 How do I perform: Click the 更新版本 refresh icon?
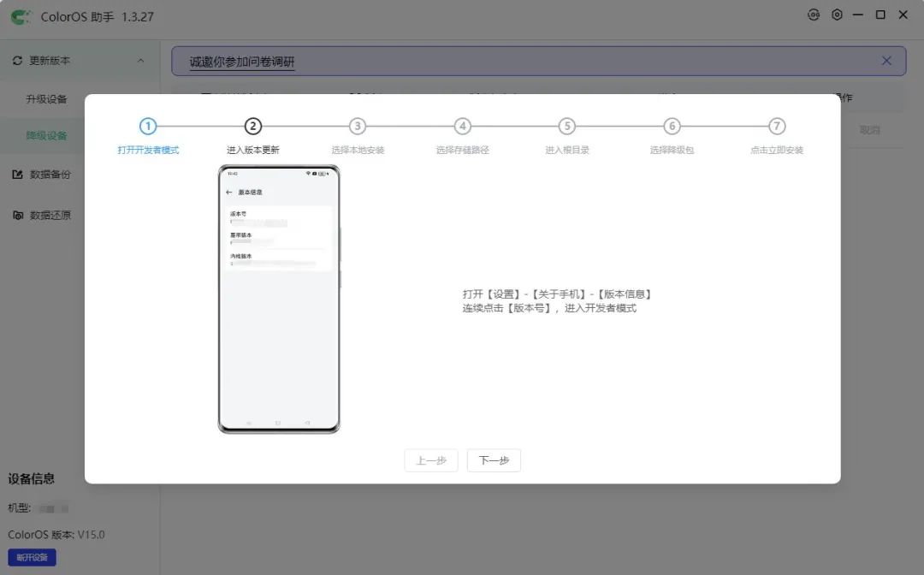coord(17,61)
